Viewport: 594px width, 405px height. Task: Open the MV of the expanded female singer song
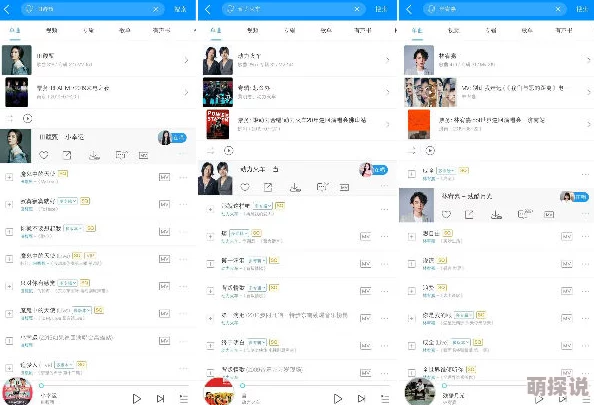(143, 155)
